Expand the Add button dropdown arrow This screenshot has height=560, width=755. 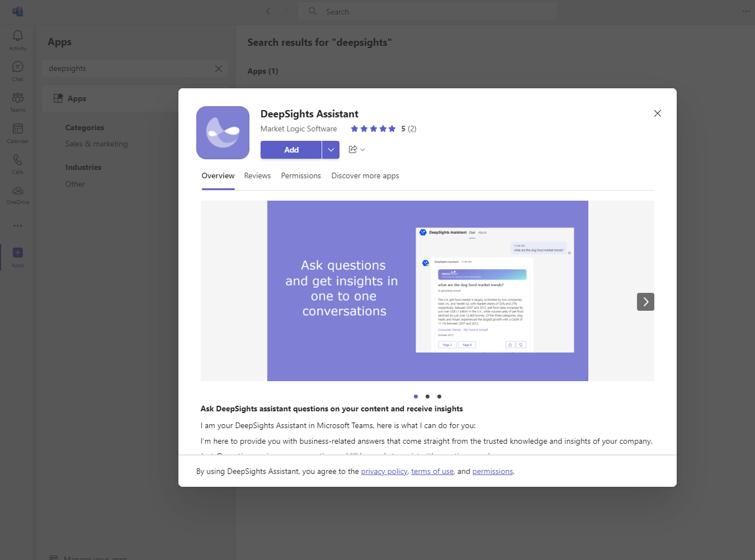pos(331,150)
